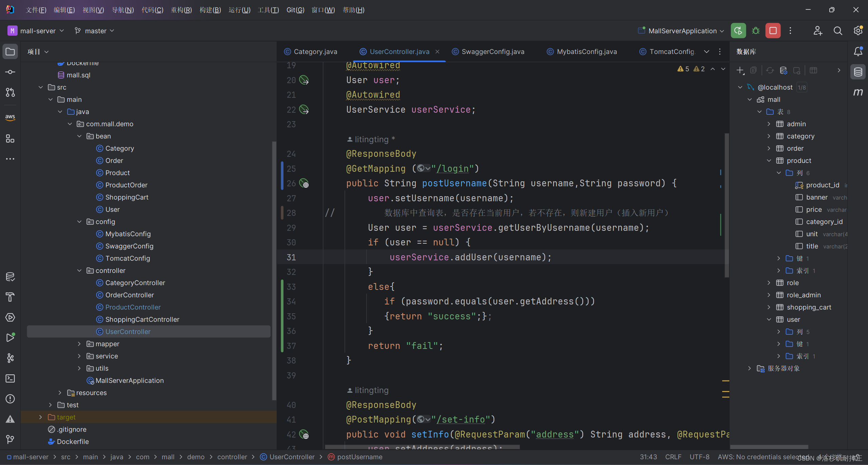This screenshot has width=868, height=465.
Task: Open the Problems tool window icon
Action: pos(10,399)
